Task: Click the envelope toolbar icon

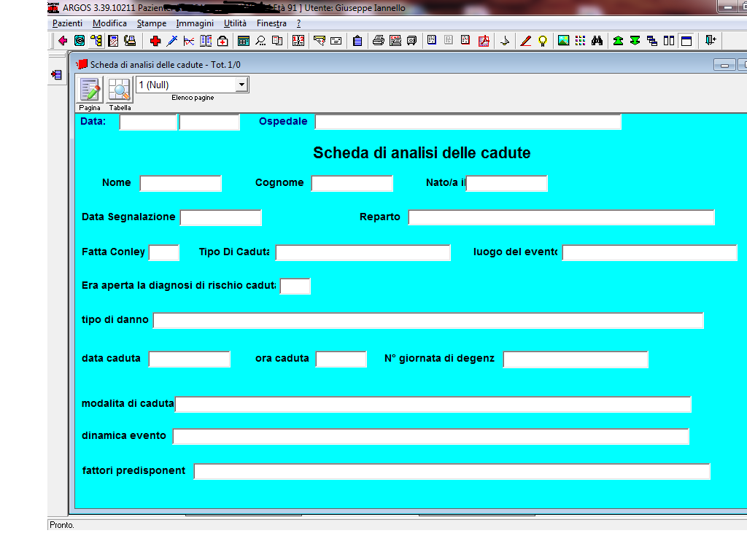Action: tap(335, 41)
